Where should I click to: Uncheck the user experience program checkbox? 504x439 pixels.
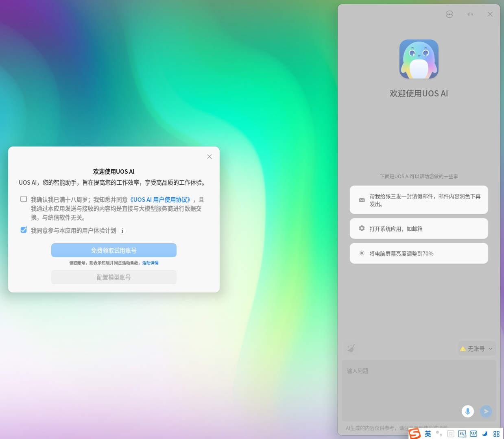24,230
